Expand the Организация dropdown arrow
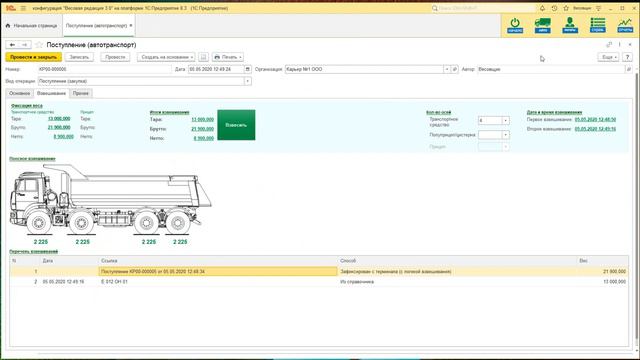Image resolution: width=640 pixels, height=360 pixels. [447, 69]
